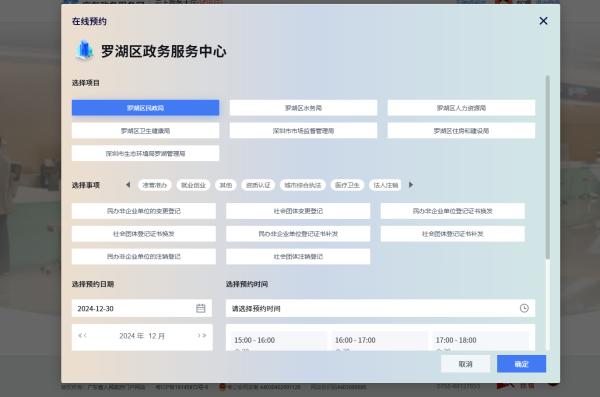Image resolution: width=600 pixels, height=397 pixels.
Task: Choose 社会团体注销登记 matter
Action: pyautogui.click(x=298, y=256)
